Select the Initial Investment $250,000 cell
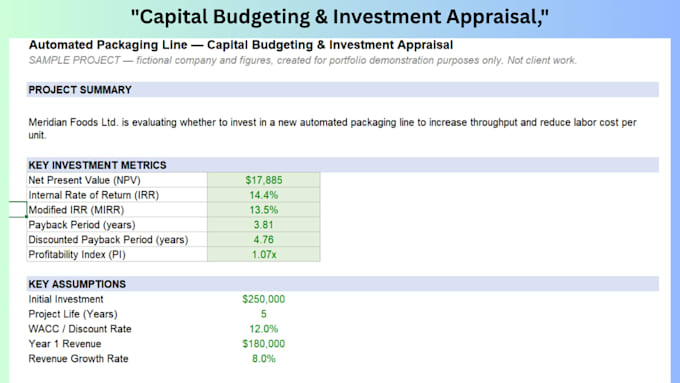 pyautogui.click(x=264, y=299)
